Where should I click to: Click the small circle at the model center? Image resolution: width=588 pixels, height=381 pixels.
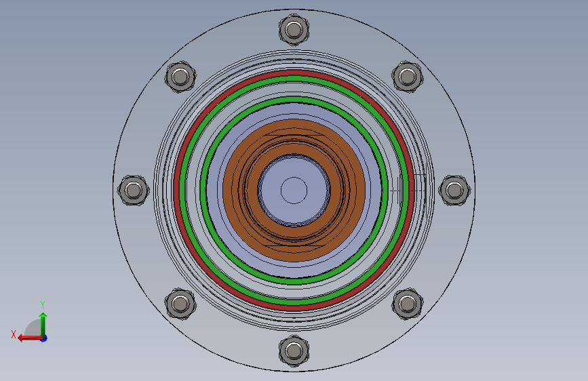(x=294, y=190)
